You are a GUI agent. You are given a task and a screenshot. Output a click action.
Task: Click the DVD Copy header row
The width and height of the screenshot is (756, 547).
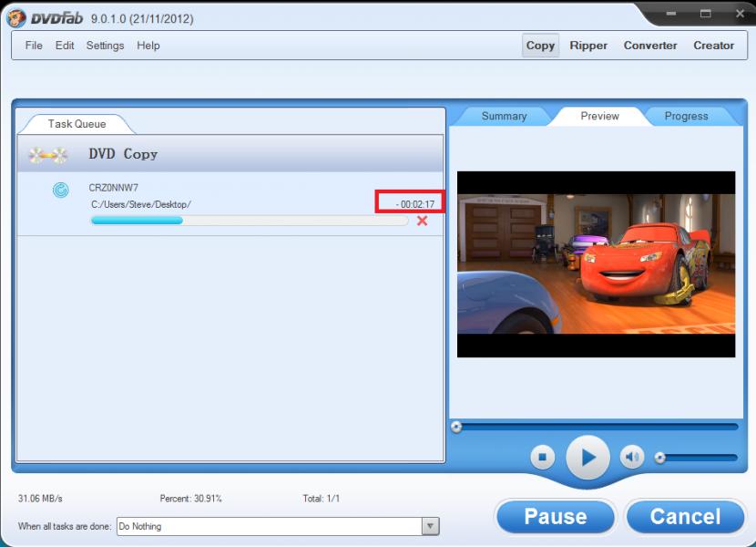230,154
